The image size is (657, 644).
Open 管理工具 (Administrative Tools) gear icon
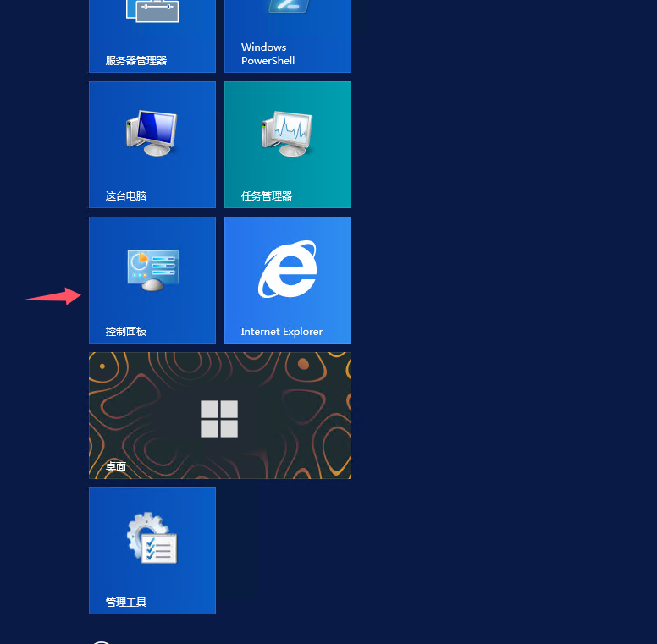(152, 539)
